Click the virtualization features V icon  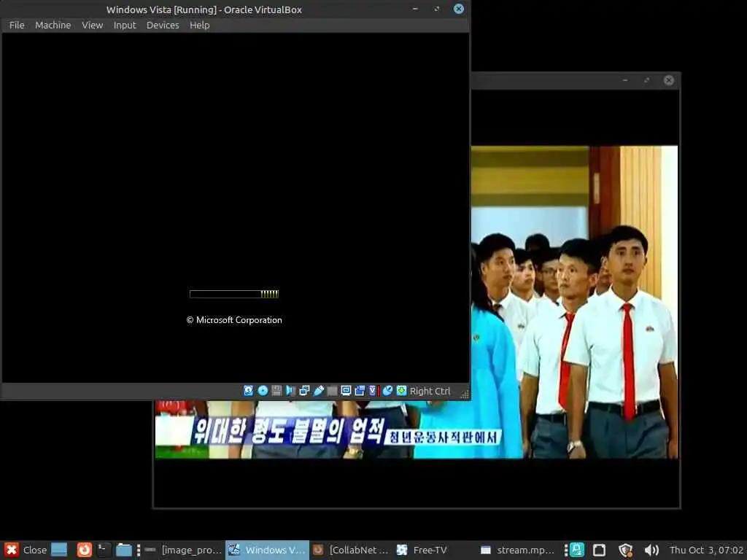coord(373,391)
